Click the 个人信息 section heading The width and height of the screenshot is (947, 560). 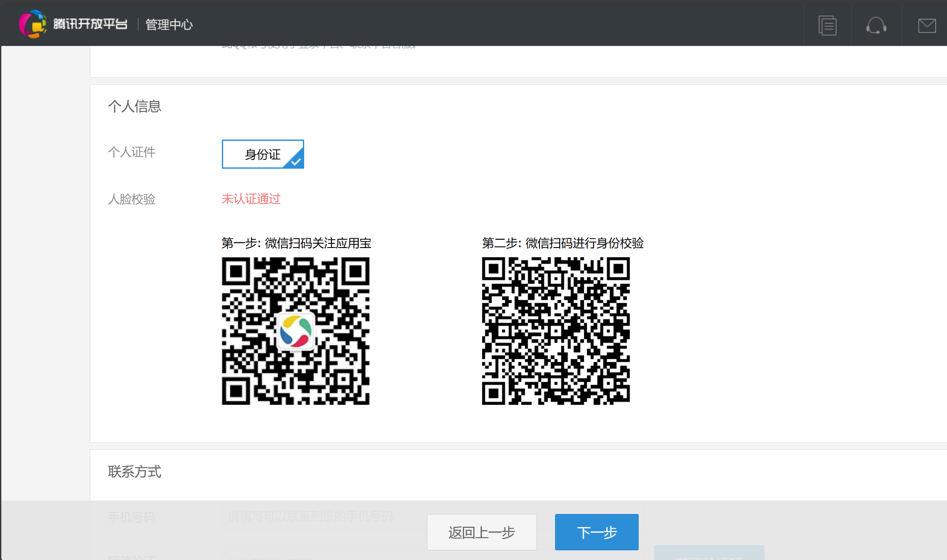[135, 106]
